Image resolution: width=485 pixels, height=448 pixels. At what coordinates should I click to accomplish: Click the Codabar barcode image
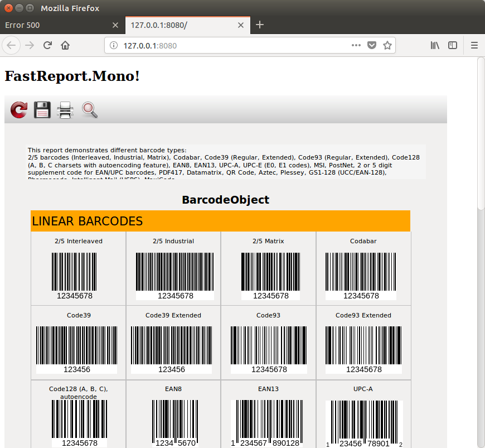pos(361,276)
